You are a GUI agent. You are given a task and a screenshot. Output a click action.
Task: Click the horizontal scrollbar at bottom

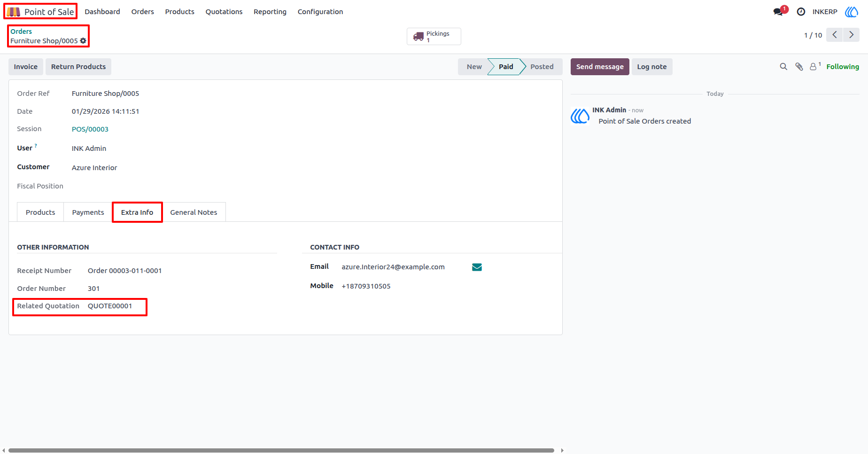click(281, 450)
